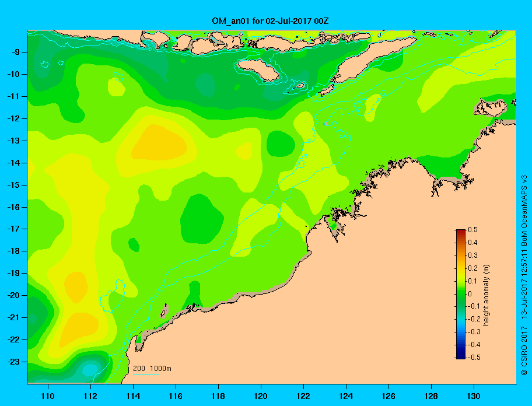Select the 0.5 label on the color scale
532x406 pixels.
tap(473, 230)
